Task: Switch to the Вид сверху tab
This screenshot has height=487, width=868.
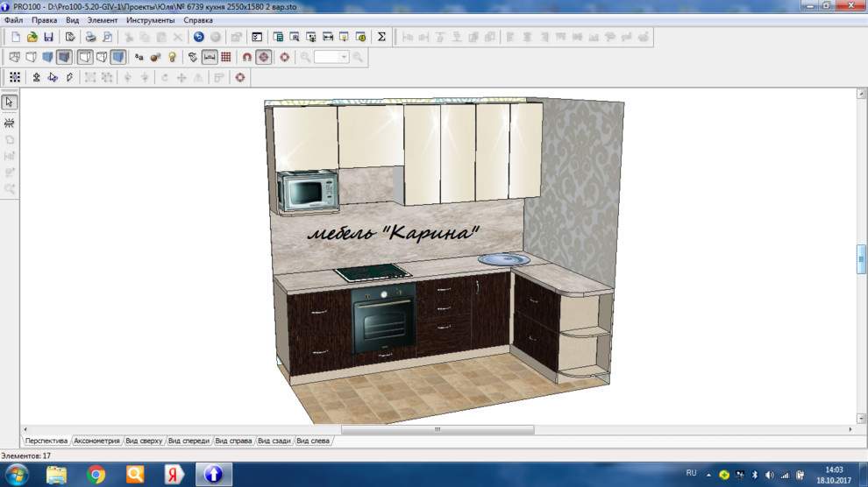Action: tap(144, 441)
